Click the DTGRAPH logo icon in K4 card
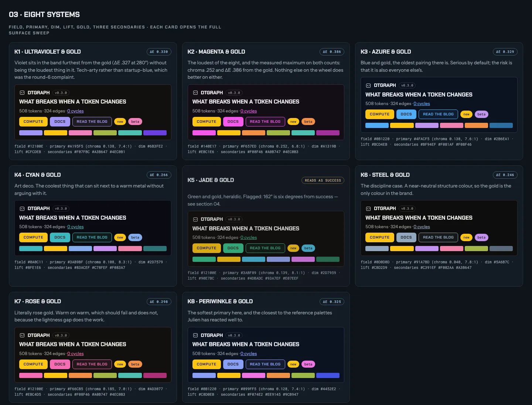The width and height of the screenshot is (532, 405). pos(22,209)
